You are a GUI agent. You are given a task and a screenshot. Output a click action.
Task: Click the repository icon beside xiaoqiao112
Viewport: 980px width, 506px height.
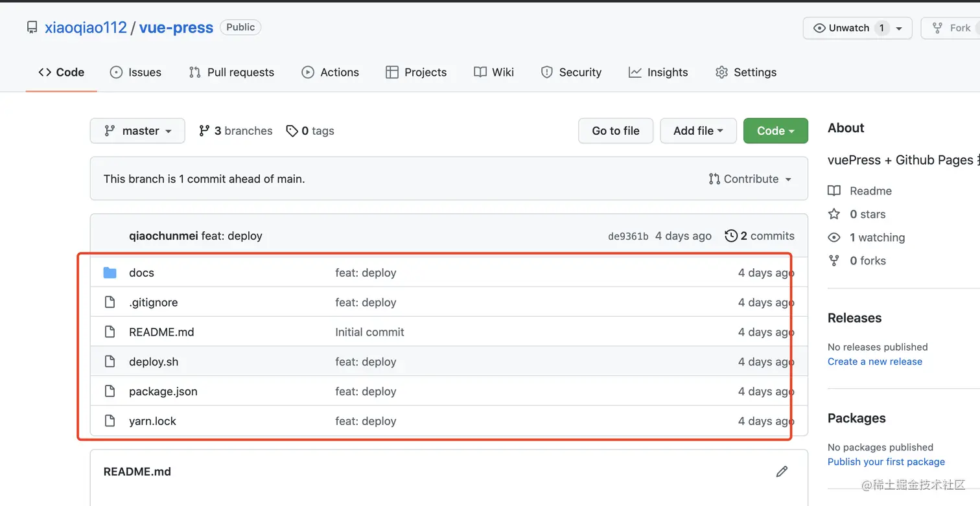point(32,28)
